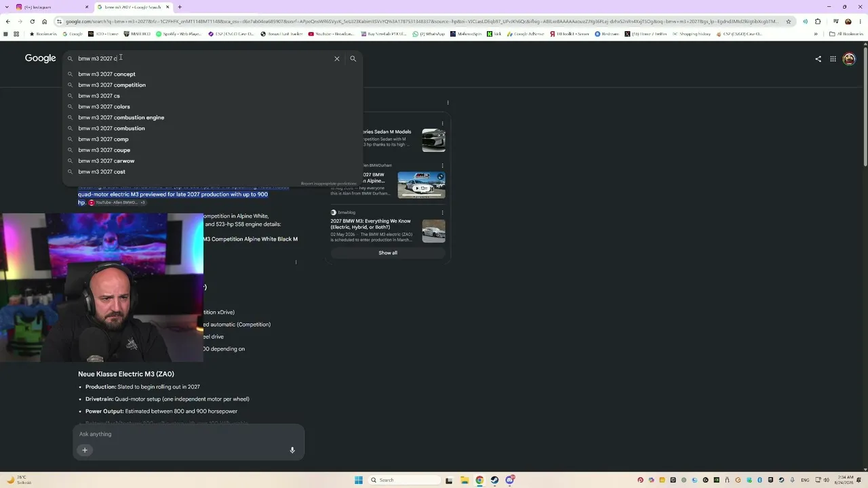This screenshot has height=488, width=868.
Task: Open the Chrome extensions puzzle icon
Action: click(818, 21)
